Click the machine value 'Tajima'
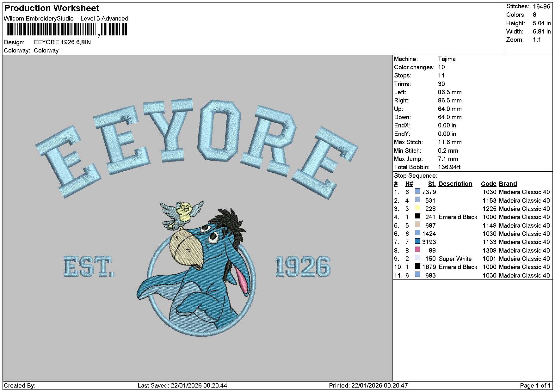This screenshot has height=392, width=555. tap(447, 59)
